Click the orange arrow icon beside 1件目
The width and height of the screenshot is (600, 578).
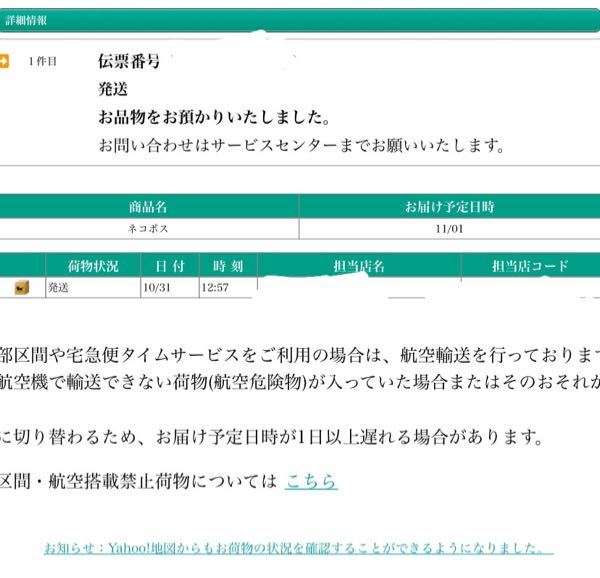(x=5, y=61)
